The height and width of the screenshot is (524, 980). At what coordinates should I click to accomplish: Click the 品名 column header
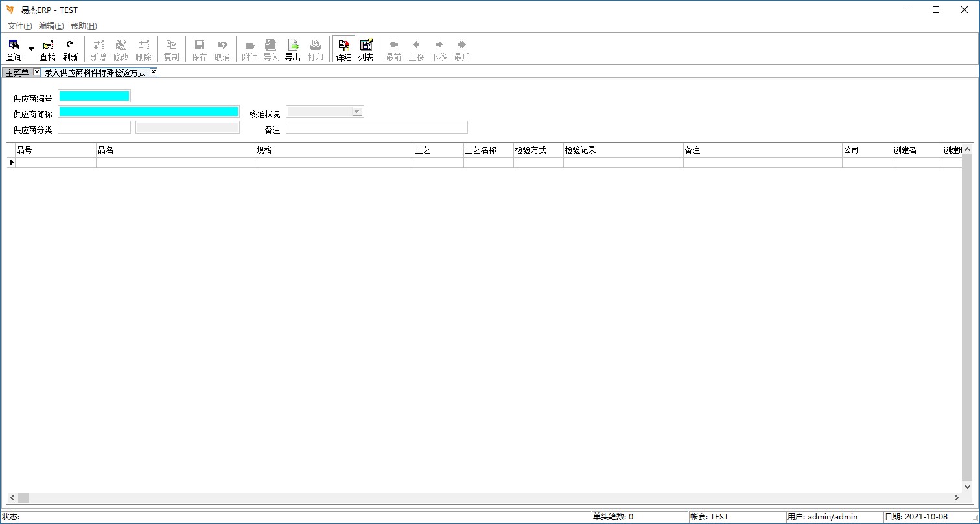[175, 150]
